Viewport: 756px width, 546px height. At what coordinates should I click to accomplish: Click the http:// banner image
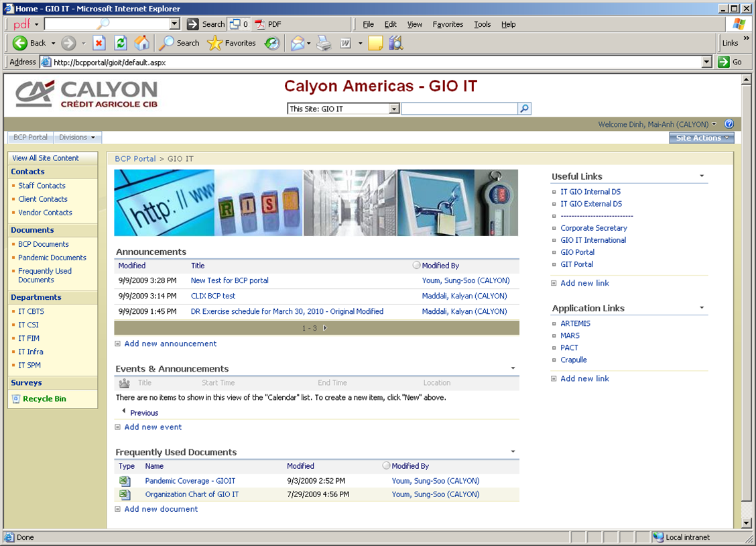(x=164, y=203)
